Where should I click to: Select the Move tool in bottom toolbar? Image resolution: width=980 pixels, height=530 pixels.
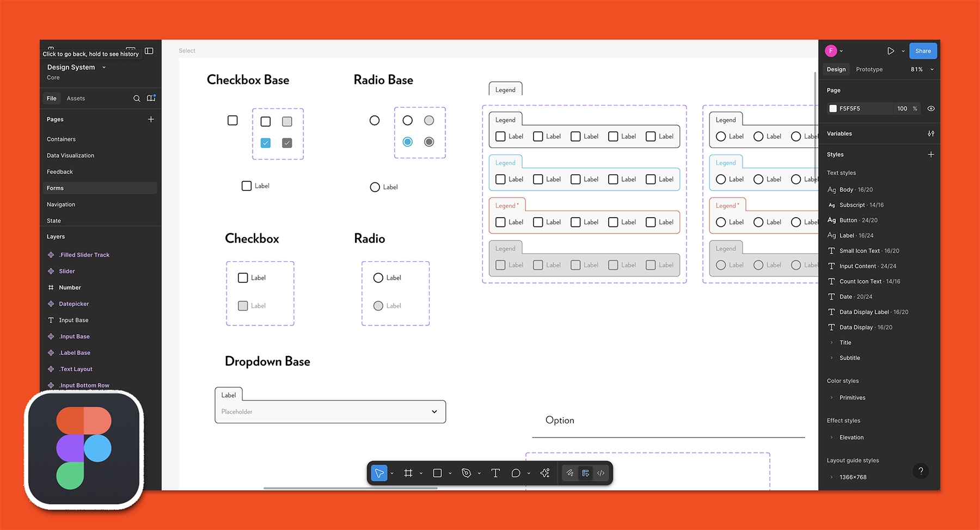[379, 473]
